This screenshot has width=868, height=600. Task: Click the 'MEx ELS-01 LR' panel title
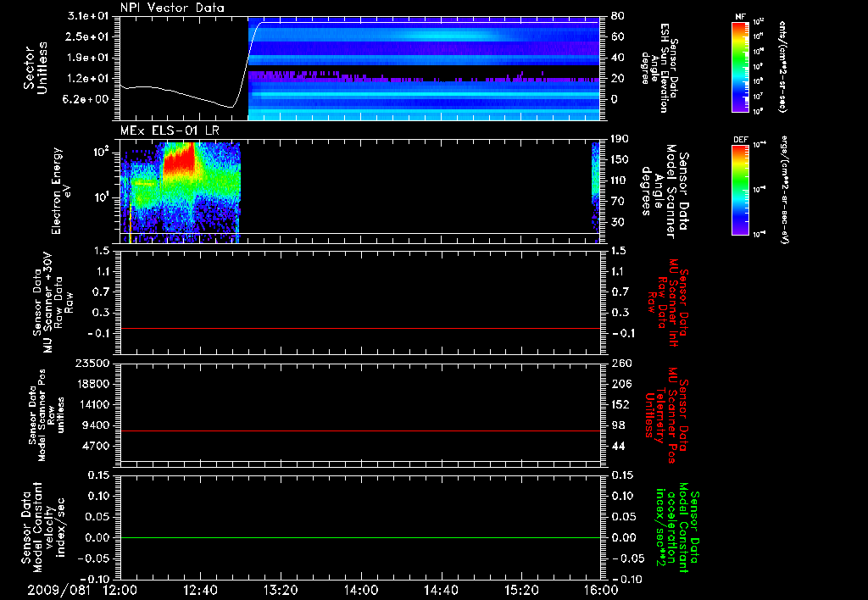[170, 131]
